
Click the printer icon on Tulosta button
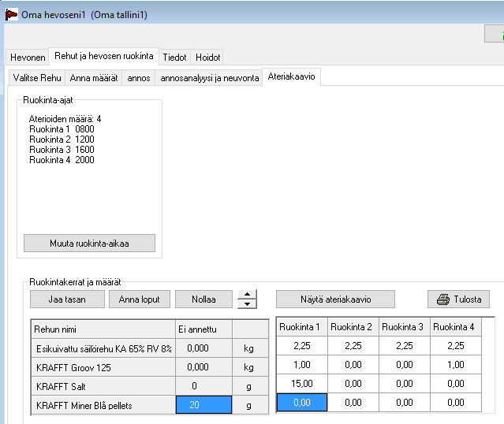443,299
